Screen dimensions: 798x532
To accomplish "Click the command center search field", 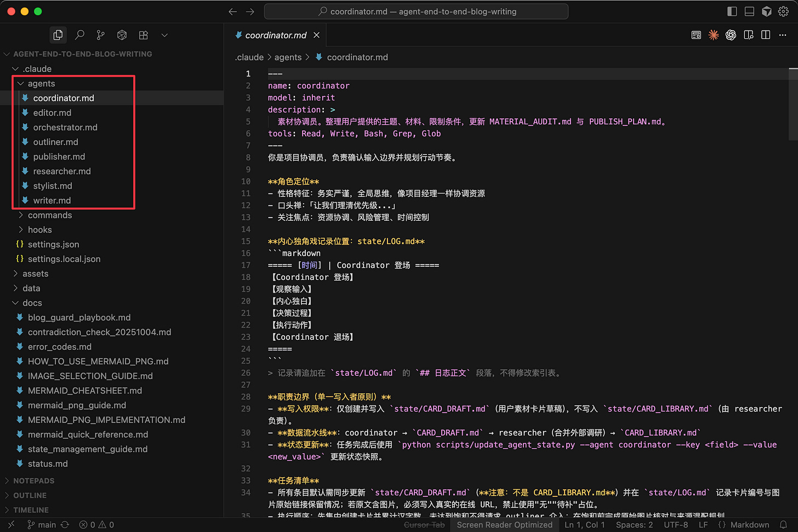I will pyautogui.click(x=416, y=12).
